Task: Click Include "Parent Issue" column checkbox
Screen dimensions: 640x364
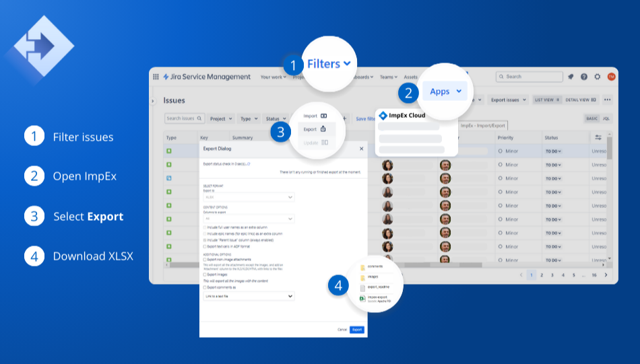Action: pos(205,240)
